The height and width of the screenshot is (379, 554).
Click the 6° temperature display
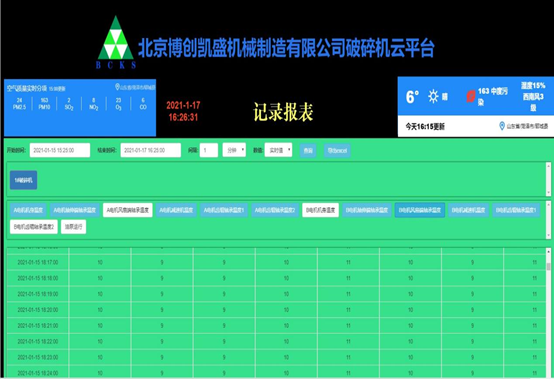412,97
